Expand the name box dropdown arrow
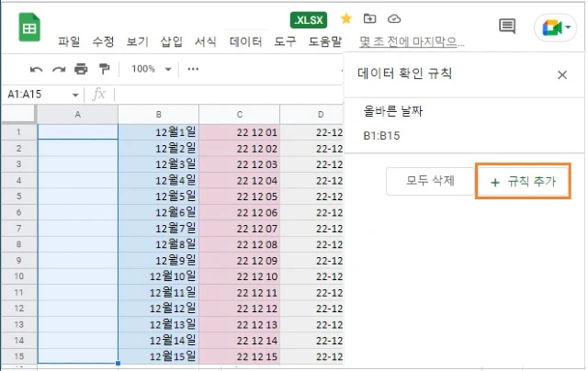This screenshot has width=588, height=371. click(75, 95)
